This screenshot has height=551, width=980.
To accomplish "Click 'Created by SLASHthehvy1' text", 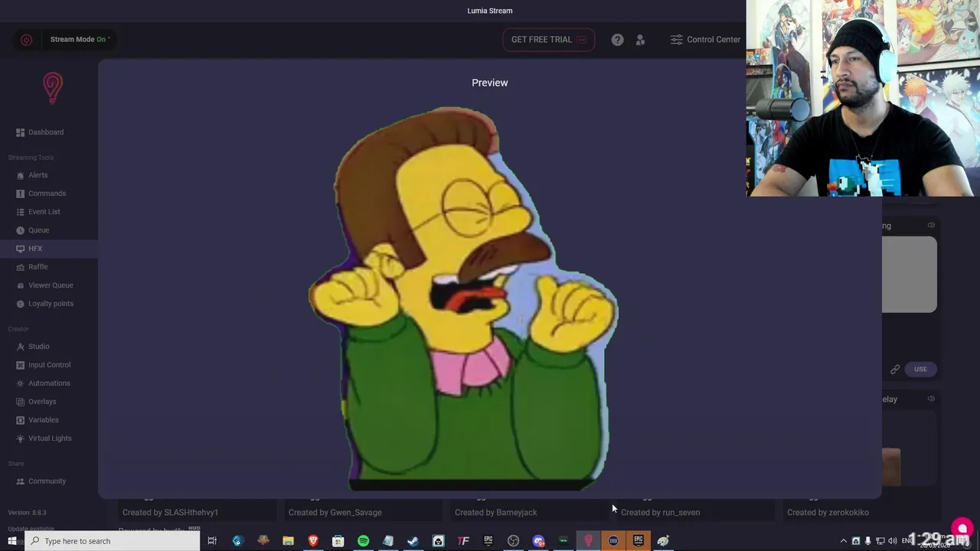I will pyautogui.click(x=170, y=513).
